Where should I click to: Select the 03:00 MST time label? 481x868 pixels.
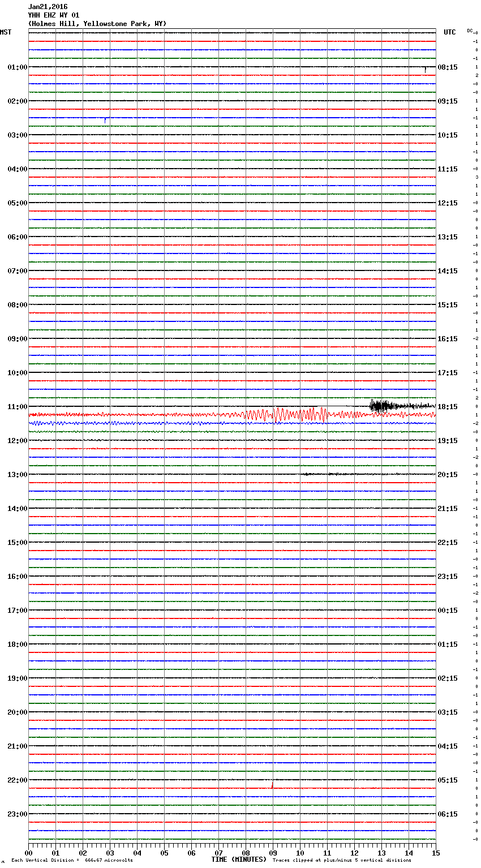18,135
